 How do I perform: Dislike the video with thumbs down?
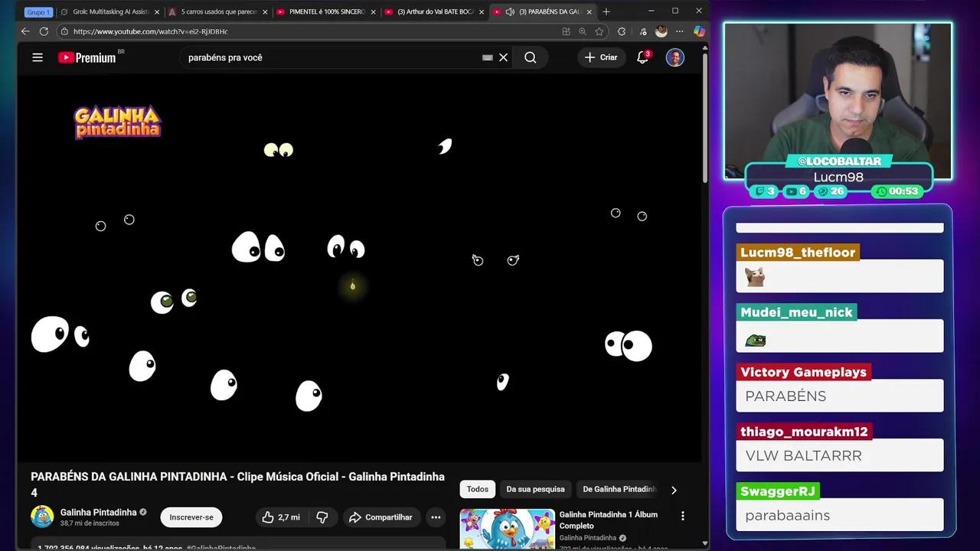click(322, 517)
